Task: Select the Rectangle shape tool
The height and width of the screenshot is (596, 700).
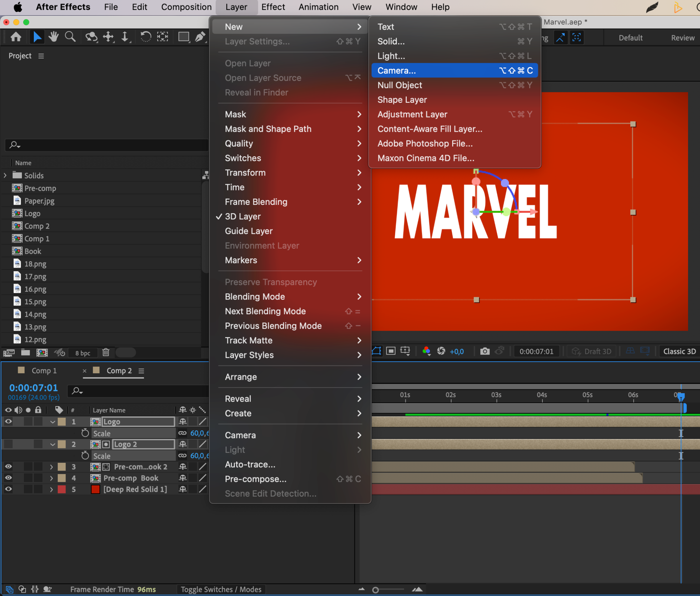Action: pos(184,37)
